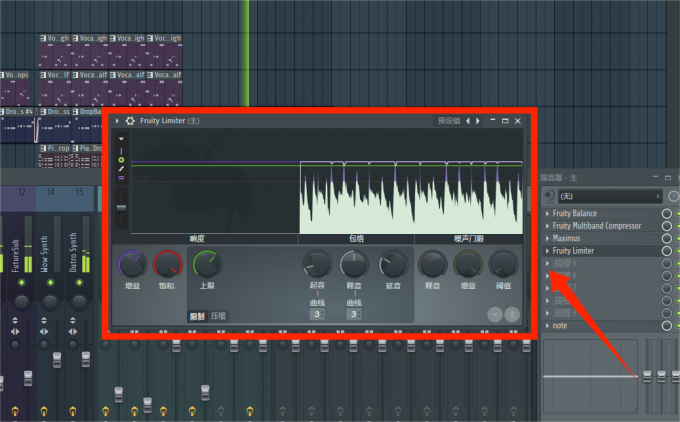
Task: Click the red 饱和 saturation knob
Action: 168,264
